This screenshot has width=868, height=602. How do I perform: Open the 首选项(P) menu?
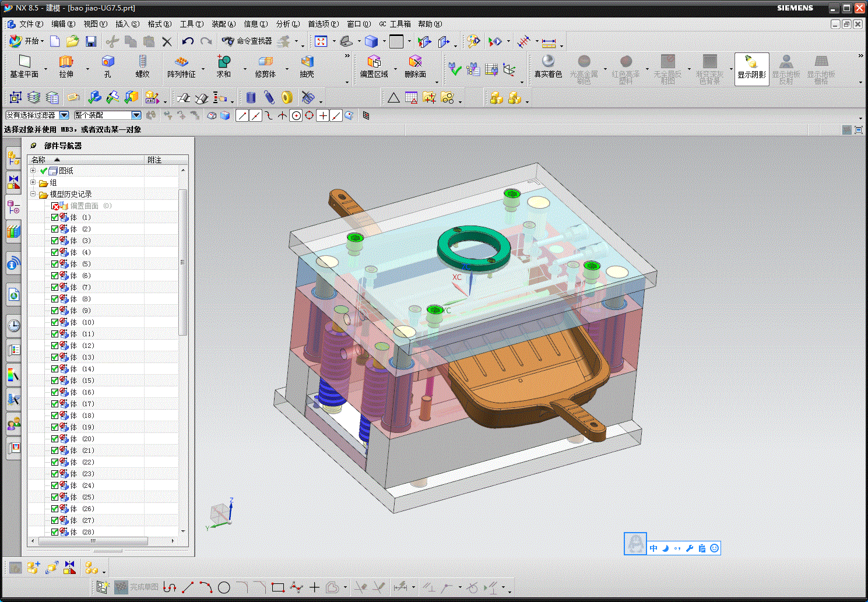[x=323, y=24]
